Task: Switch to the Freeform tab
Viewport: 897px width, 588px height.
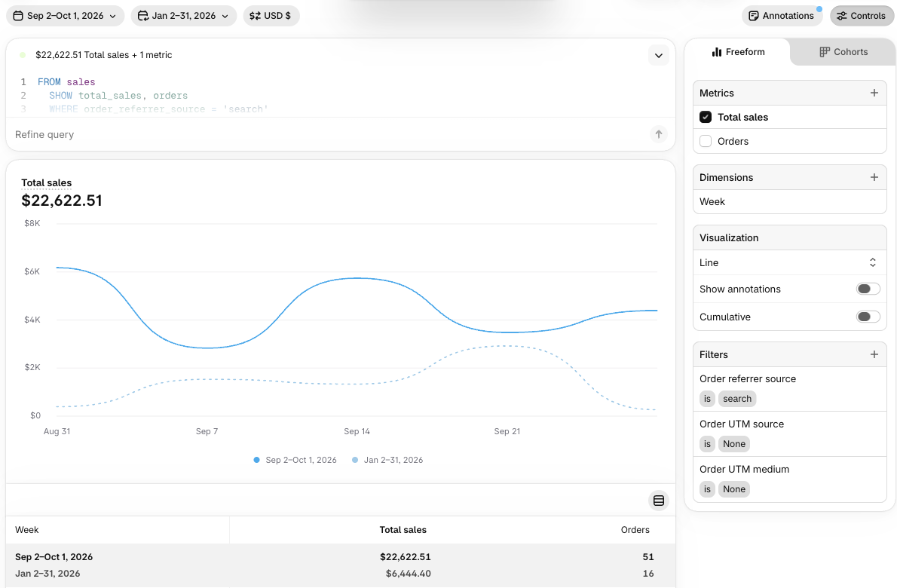Action: 737,52
